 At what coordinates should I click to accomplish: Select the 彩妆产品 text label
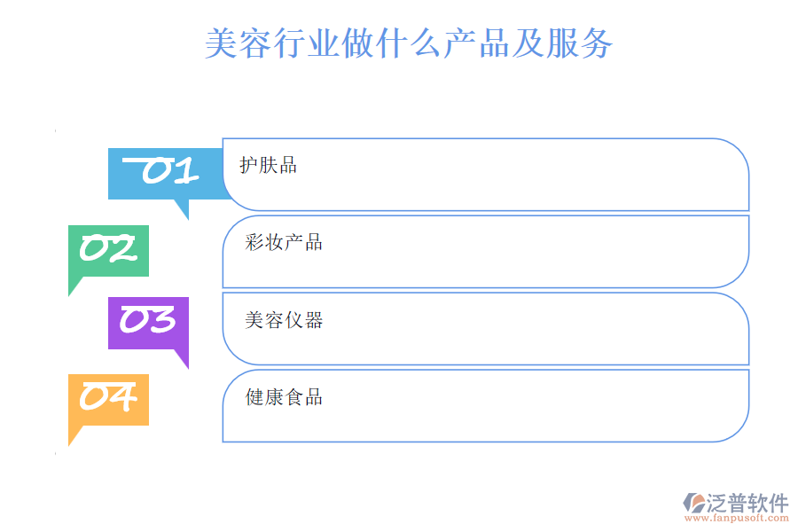coord(284,242)
